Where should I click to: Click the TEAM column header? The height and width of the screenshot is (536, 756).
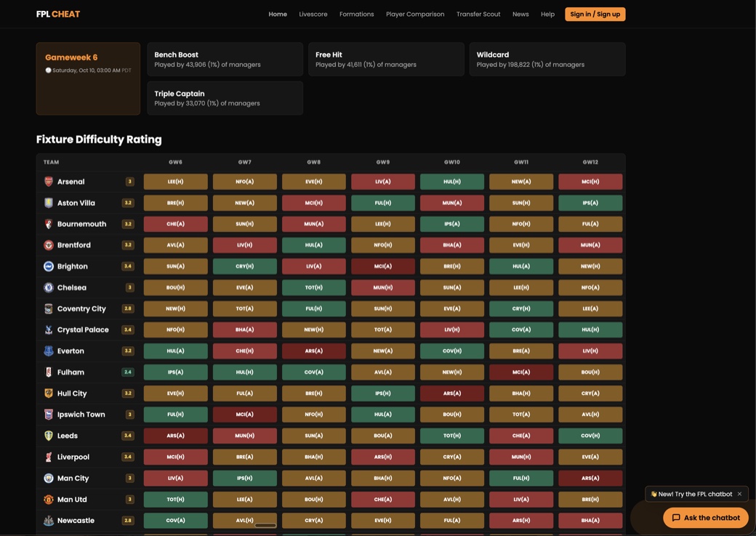(x=51, y=162)
